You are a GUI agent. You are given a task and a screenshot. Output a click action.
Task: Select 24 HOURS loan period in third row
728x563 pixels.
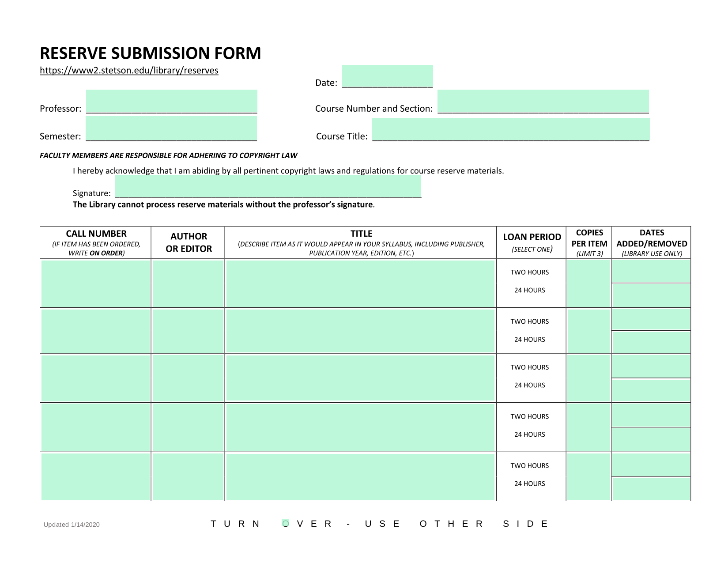(530, 385)
